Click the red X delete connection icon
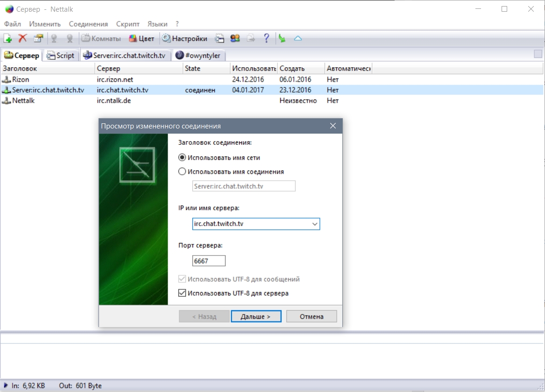The height and width of the screenshot is (392, 545). tap(22, 38)
